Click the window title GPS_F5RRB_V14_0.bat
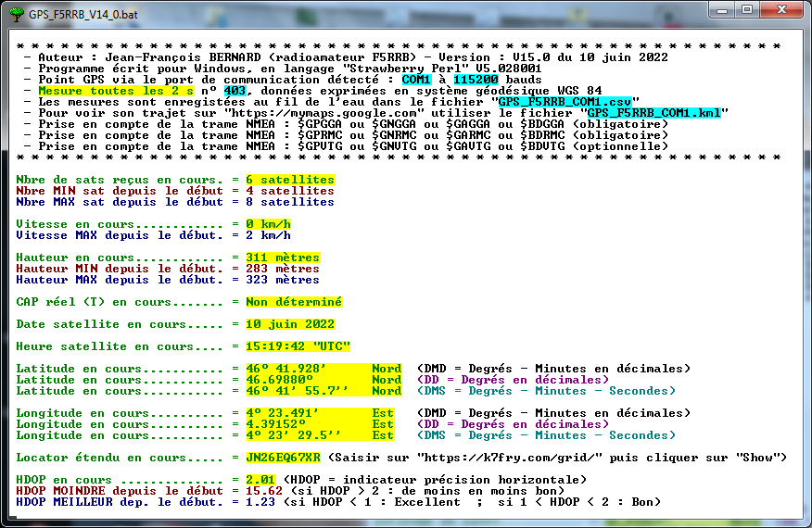 coord(83,15)
